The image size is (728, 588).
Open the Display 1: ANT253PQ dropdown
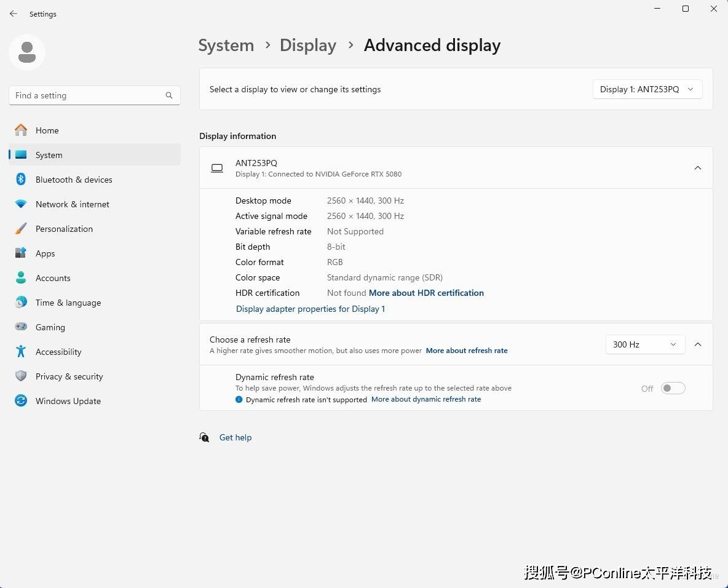(x=647, y=89)
